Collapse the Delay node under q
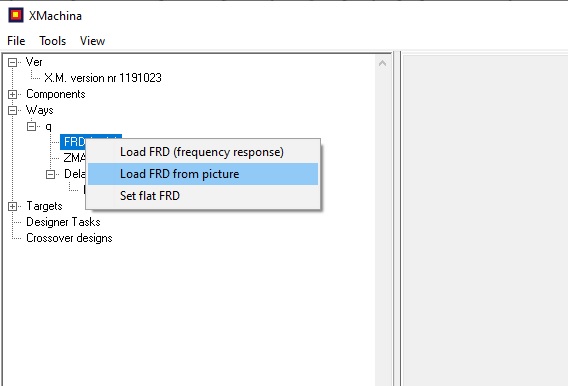 pyautogui.click(x=50, y=175)
